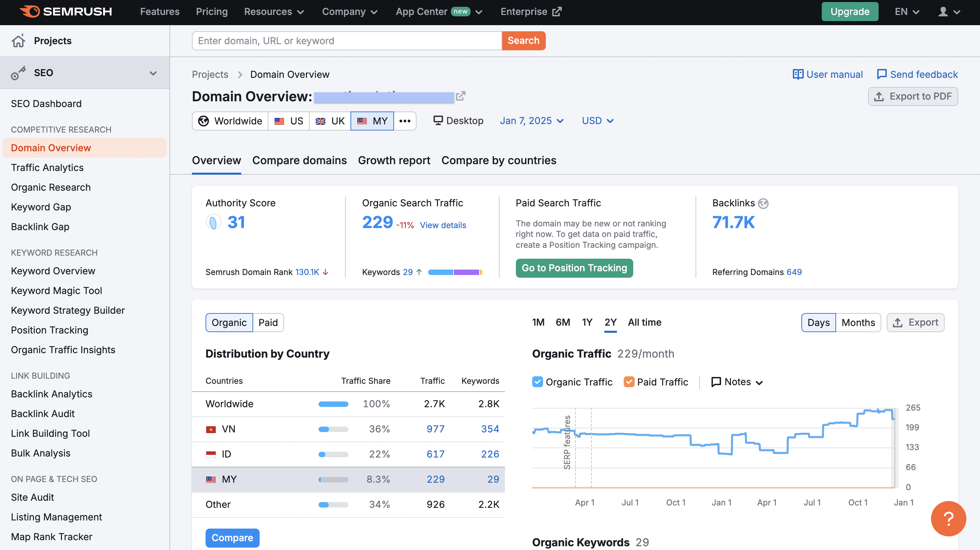
Task: Switch to the Growth report tab
Action: (x=394, y=160)
